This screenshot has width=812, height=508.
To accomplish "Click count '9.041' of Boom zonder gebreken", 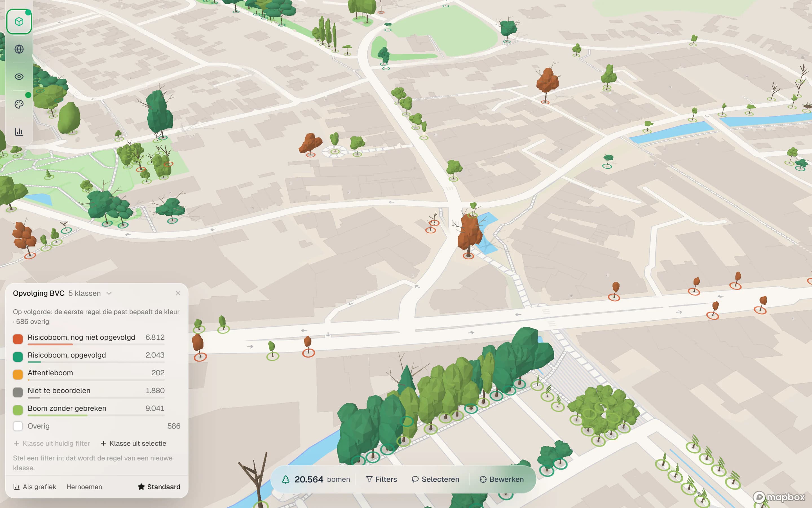I will [x=155, y=408].
